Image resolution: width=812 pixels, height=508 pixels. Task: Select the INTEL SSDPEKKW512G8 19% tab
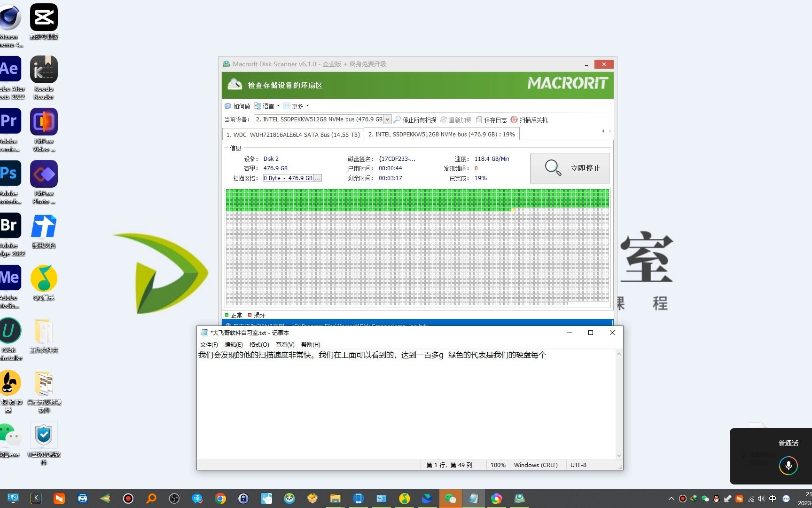click(442, 134)
